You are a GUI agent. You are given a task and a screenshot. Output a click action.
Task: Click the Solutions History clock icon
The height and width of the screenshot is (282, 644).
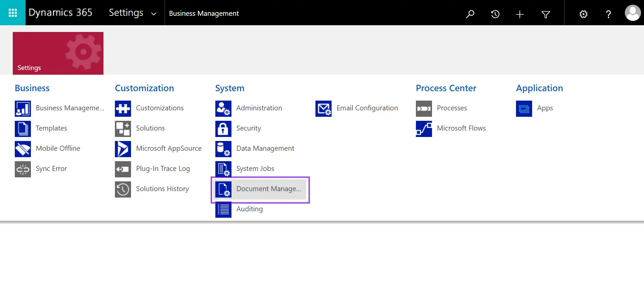123,189
